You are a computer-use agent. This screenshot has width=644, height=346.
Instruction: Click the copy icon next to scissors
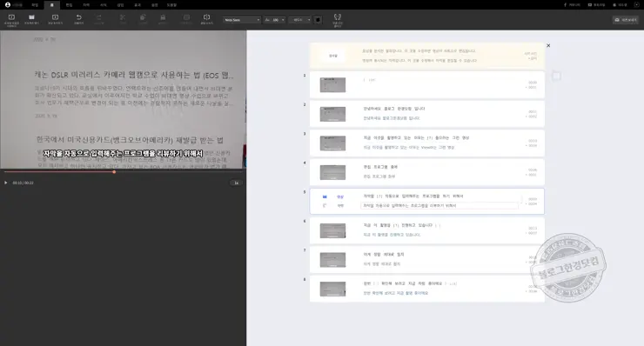point(143,17)
